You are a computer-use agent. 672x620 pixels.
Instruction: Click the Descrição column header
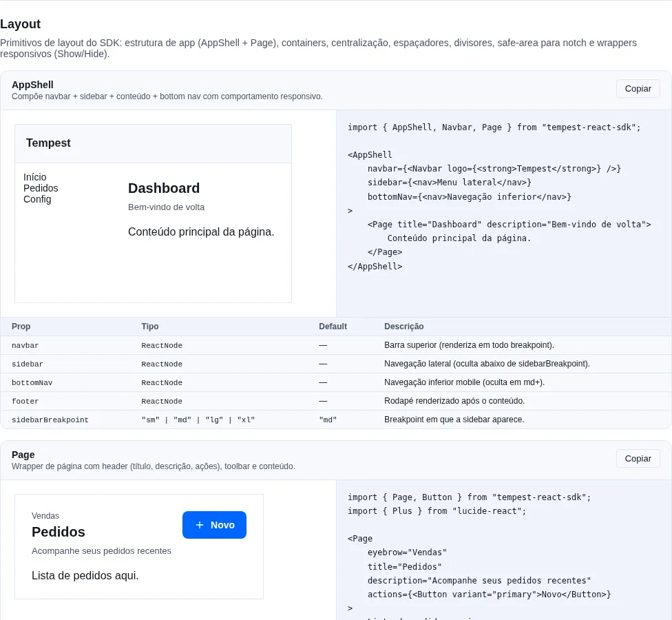(403, 327)
